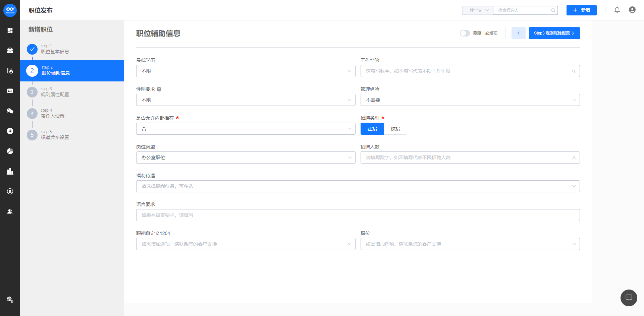Open the 岗位类型 dropdown

[246, 157]
